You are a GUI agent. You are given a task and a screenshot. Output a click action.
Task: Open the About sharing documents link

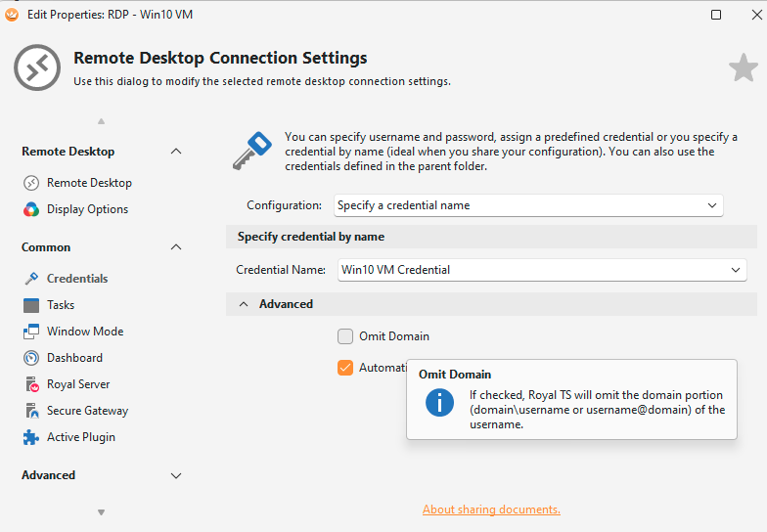pos(491,510)
